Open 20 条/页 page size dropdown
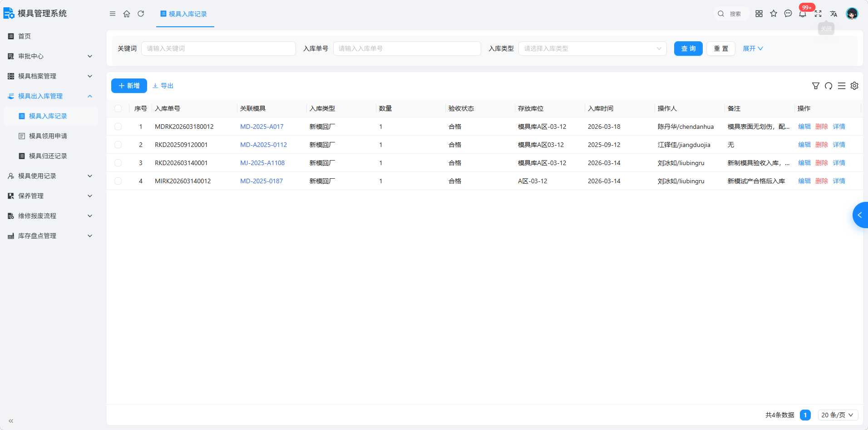 click(838, 415)
